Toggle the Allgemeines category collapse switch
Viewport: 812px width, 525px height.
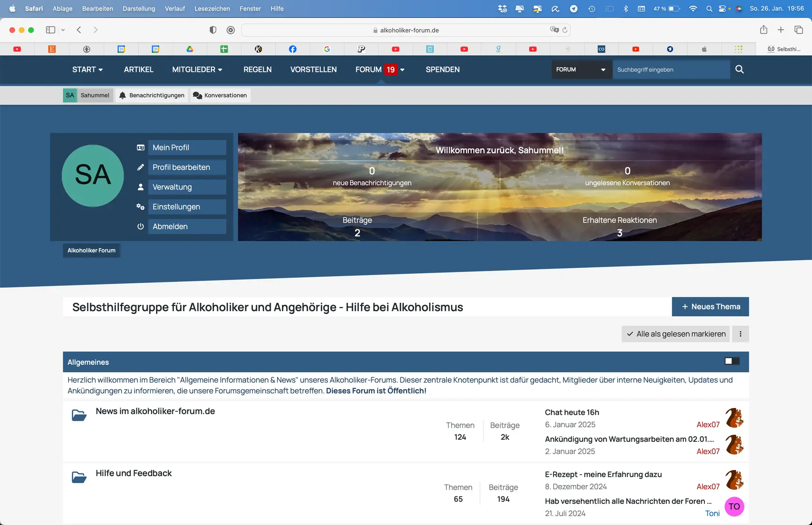pyautogui.click(x=732, y=361)
